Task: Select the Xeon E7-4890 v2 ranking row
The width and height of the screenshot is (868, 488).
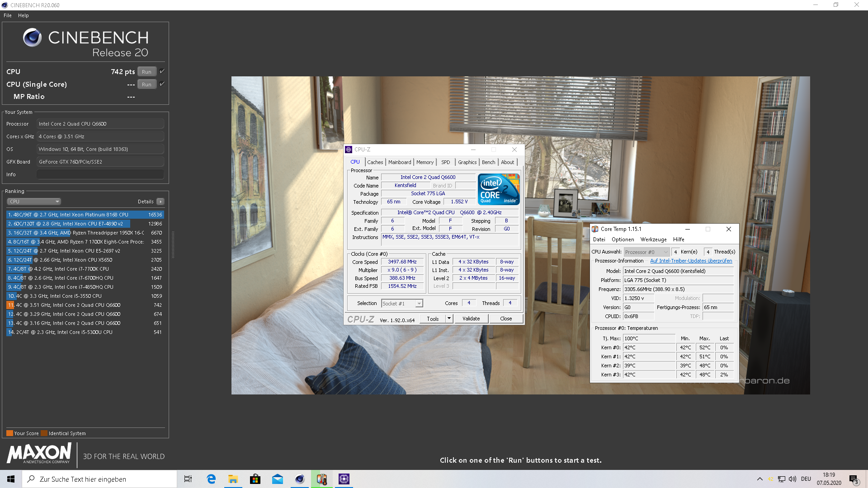Action: click(85, 224)
